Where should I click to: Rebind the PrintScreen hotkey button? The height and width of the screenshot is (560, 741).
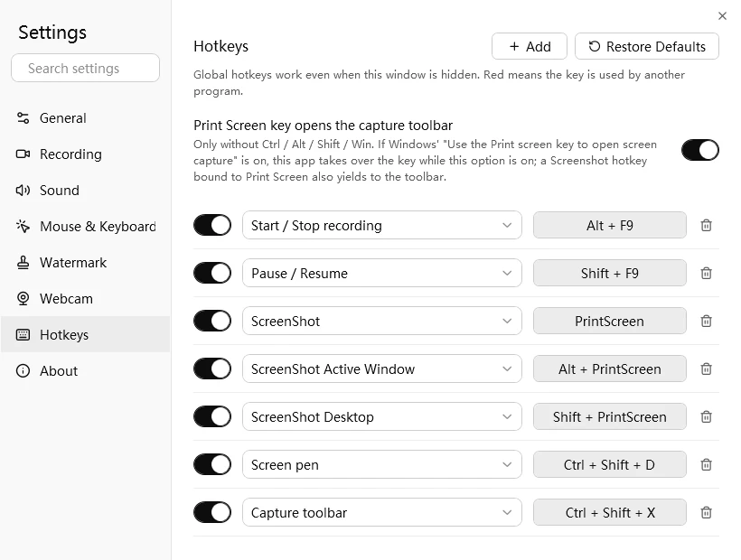coord(610,321)
